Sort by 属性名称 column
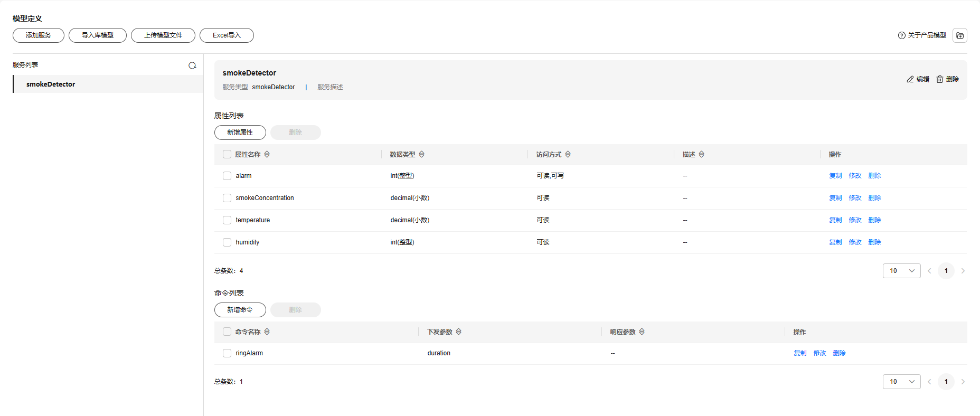Image resolution: width=980 pixels, height=416 pixels. [267, 154]
